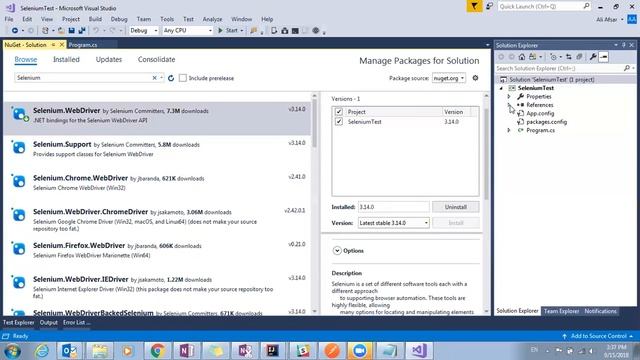
Task: Open the File menu
Action: click(x=9, y=19)
